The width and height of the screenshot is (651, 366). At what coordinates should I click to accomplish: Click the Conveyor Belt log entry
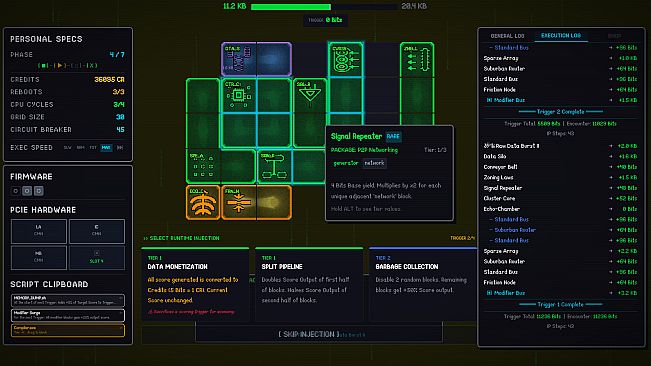[x=560, y=167]
